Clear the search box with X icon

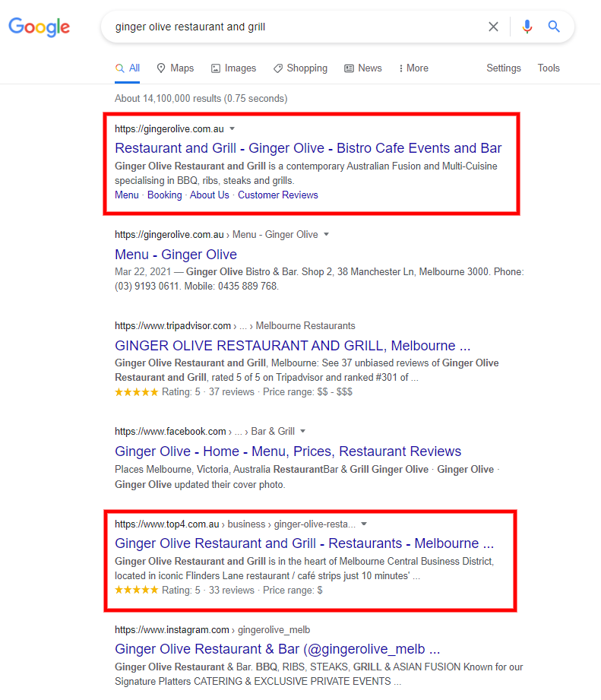[493, 27]
